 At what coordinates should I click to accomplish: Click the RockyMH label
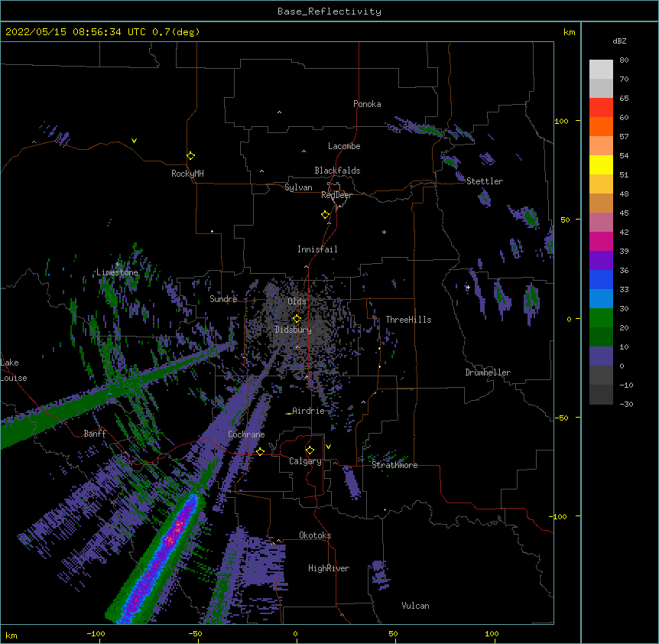point(187,174)
